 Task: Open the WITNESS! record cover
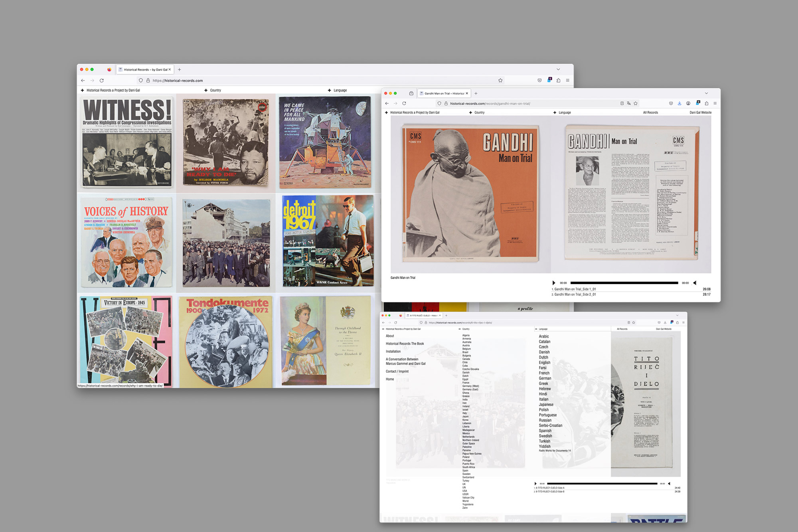click(127, 143)
